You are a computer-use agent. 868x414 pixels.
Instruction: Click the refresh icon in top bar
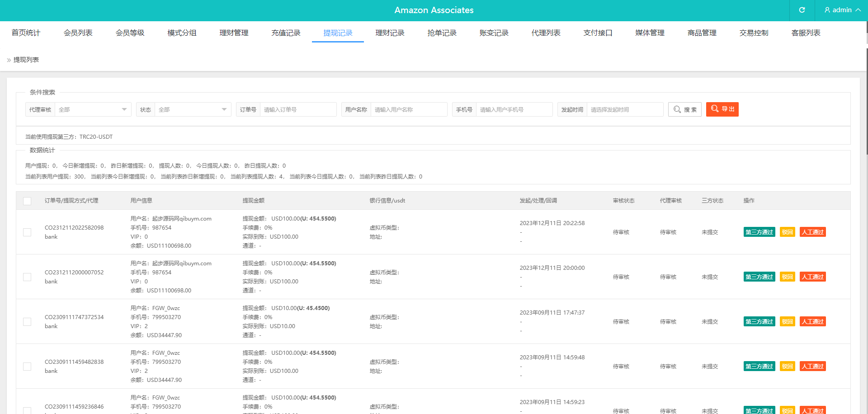coord(802,10)
